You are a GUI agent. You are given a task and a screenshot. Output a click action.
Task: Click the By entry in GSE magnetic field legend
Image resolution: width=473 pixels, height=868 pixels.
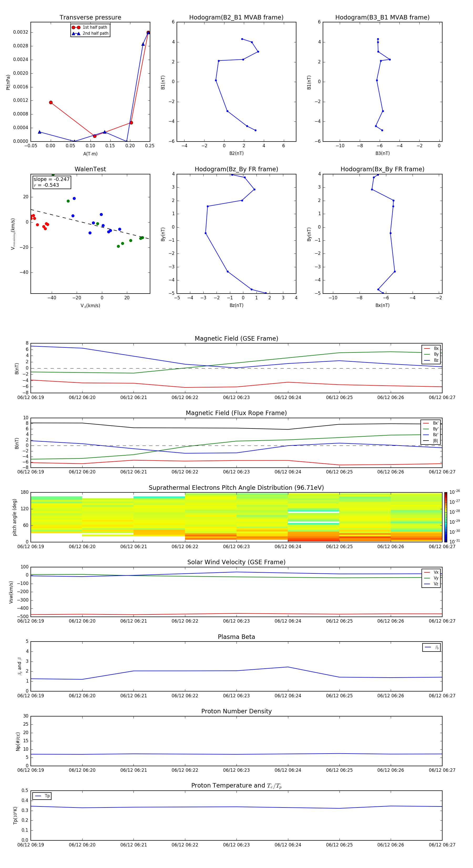pyautogui.click(x=431, y=354)
